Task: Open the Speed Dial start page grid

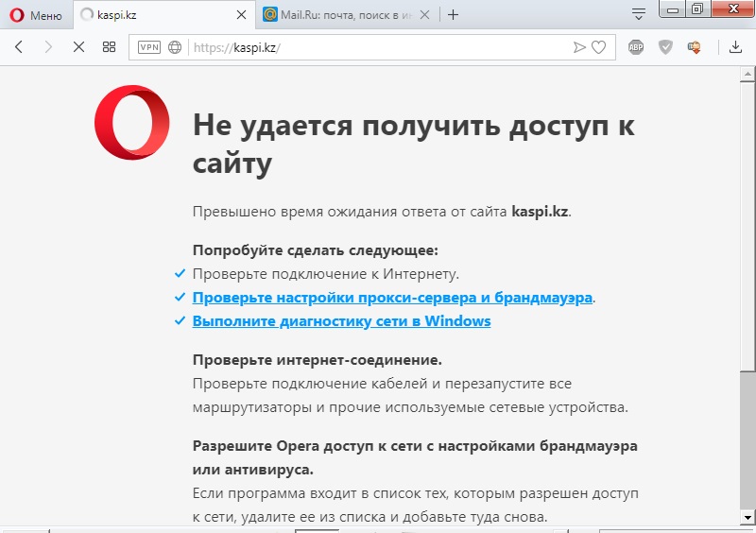Action: (x=109, y=47)
